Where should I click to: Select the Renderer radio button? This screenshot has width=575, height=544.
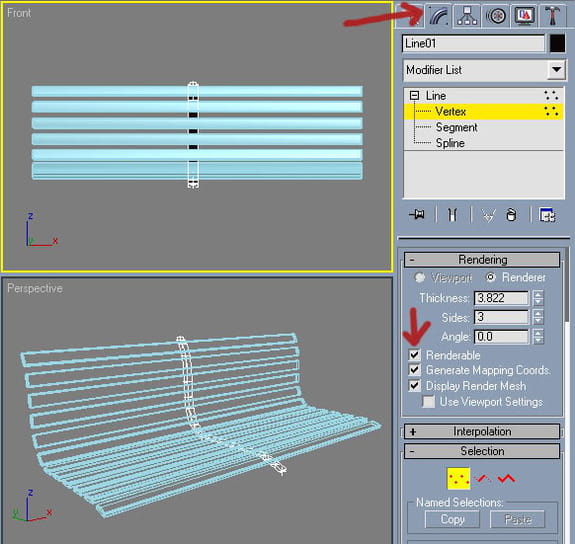[491, 277]
